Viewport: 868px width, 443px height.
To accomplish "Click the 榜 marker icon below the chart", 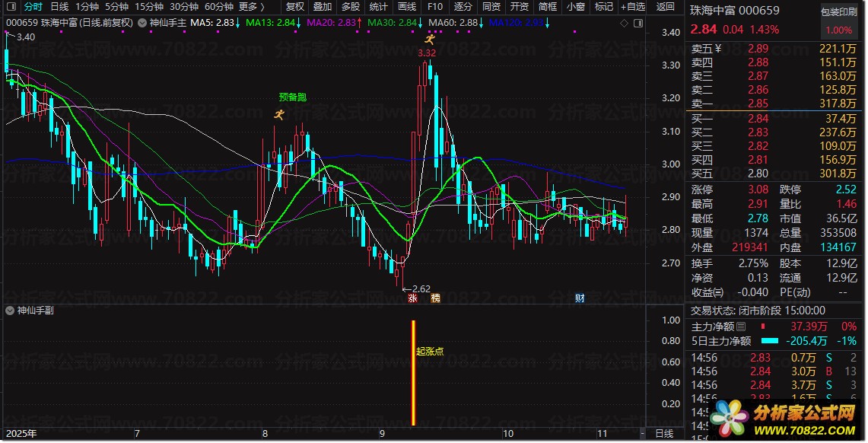I will point(436,298).
